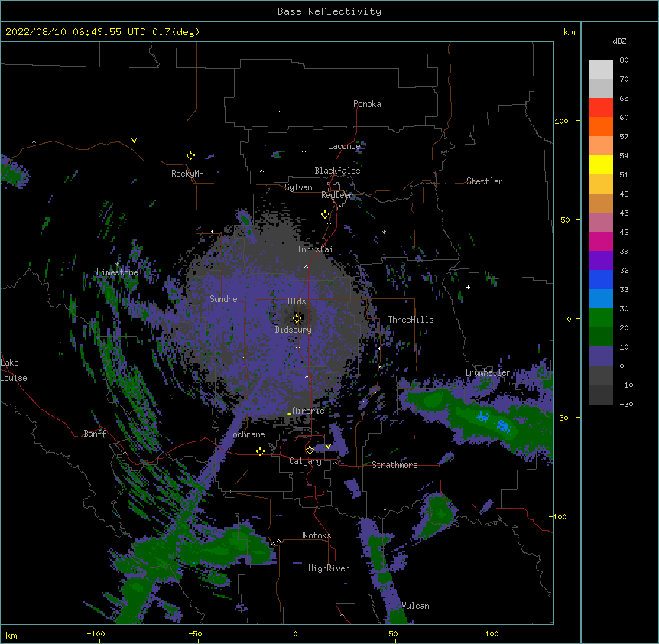This screenshot has width=659, height=644.
Task: Pick the blue swatch between 36 and 33 dBZ
Action: pyautogui.click(x=601, y=280)
